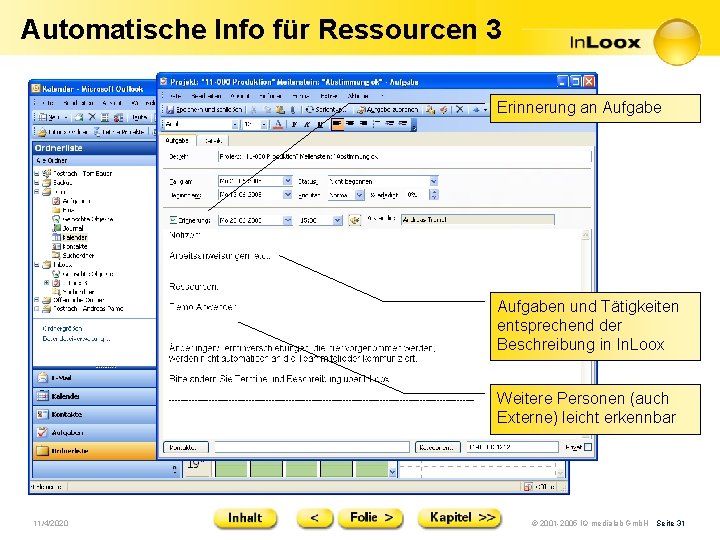The width and height of the screenshot is (720, 540).
Task: Click the decrease indent icon
Action: tap(389, 124)
